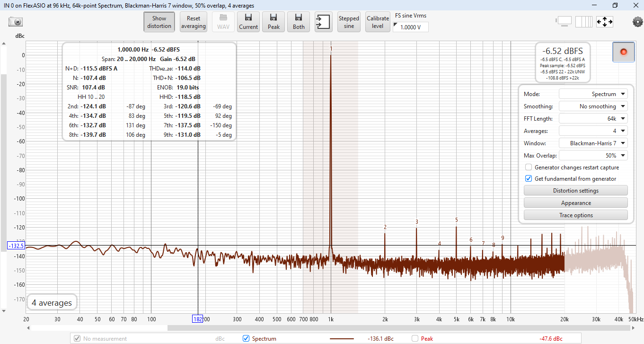Click the -47.6 dBc Peak readout
The image size is (644, 344).
click(551, 339)
